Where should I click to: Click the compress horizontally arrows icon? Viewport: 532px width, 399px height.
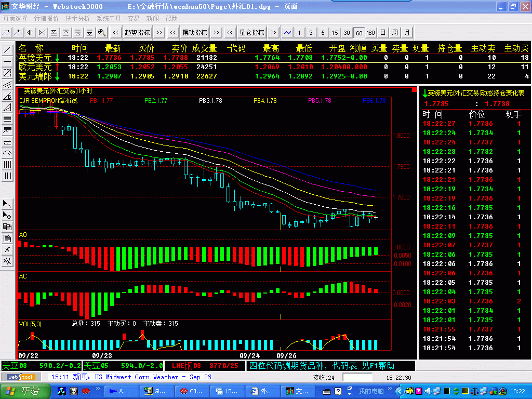42,33
